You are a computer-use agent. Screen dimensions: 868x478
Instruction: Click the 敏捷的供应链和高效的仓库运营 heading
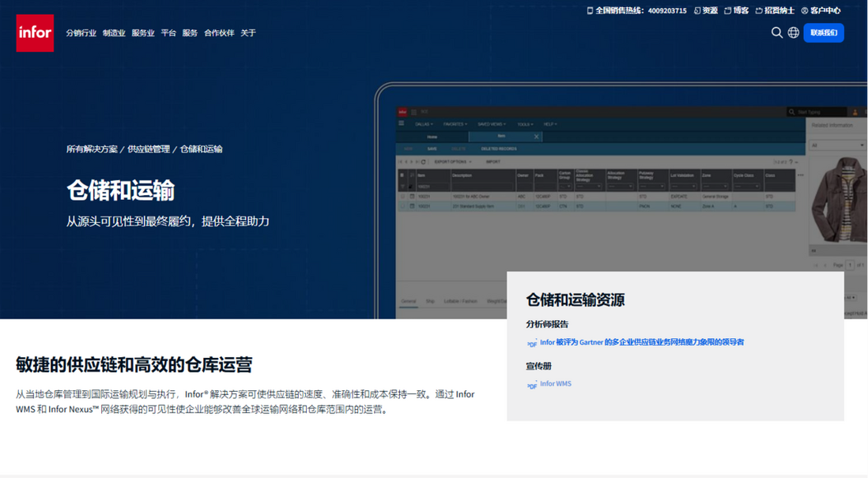[x=134, y=364]
